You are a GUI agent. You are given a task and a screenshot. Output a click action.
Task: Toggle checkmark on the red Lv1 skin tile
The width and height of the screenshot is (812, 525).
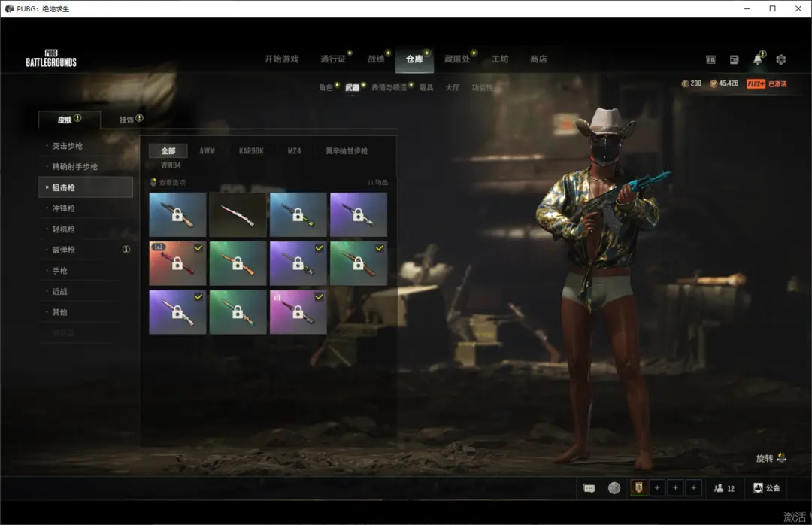[198, 248]
